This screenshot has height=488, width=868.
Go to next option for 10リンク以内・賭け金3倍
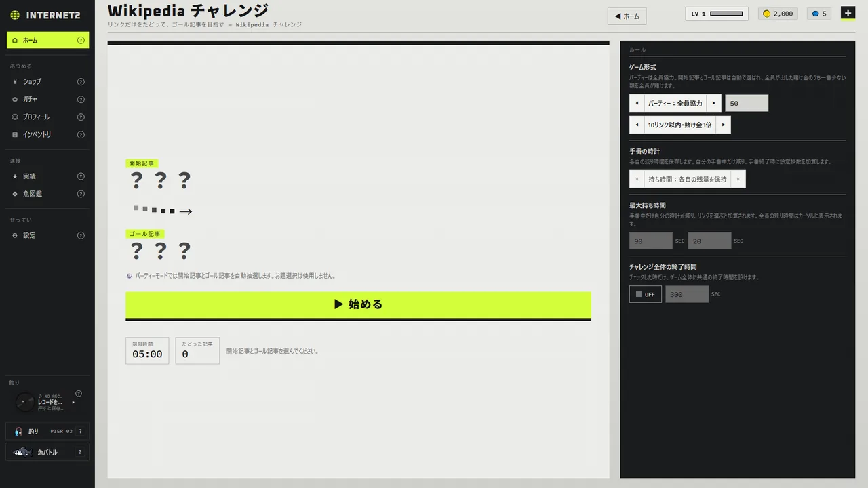(724, 125)
